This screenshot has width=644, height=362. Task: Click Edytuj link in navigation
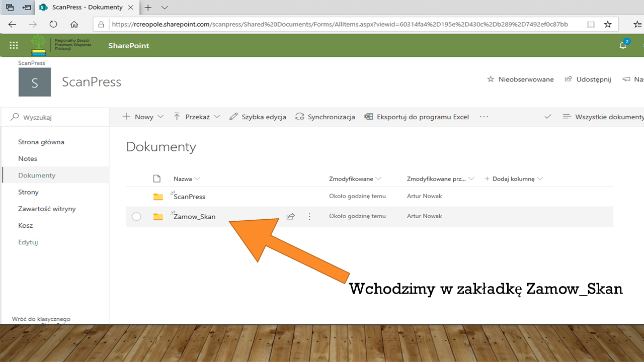(x=28, y=242)
